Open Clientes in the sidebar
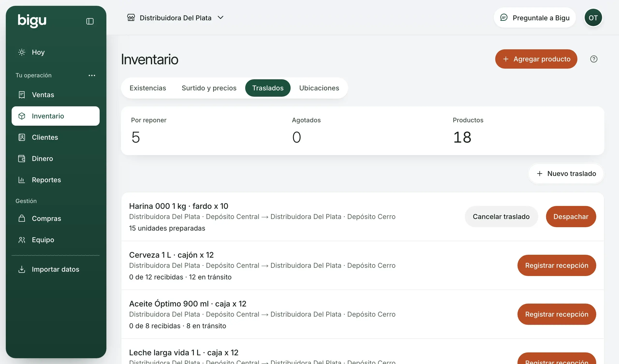Screen dimensions: 619x364 [56, 137]
